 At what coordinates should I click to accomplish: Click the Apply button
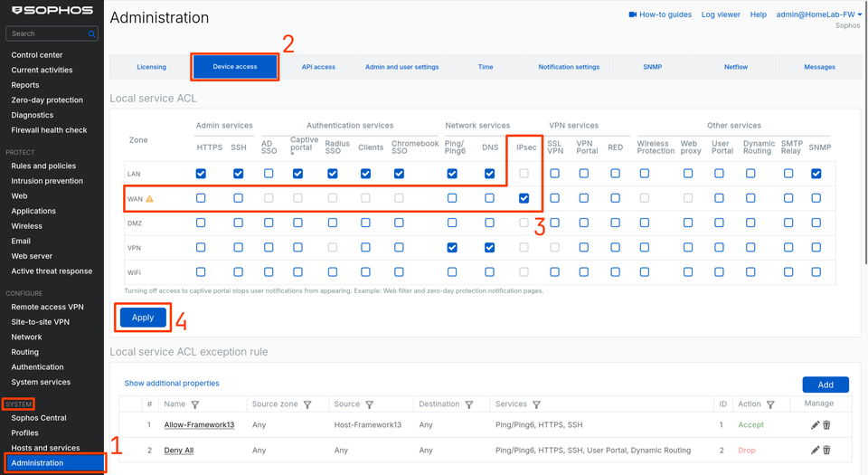(143, 318)
